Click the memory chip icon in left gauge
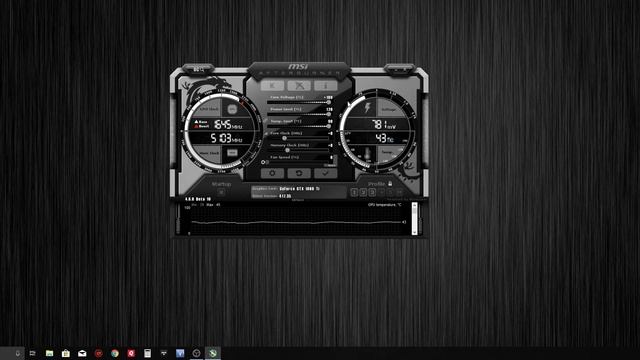The height and width of the screenshot is (360, 640). coord(232,153)
